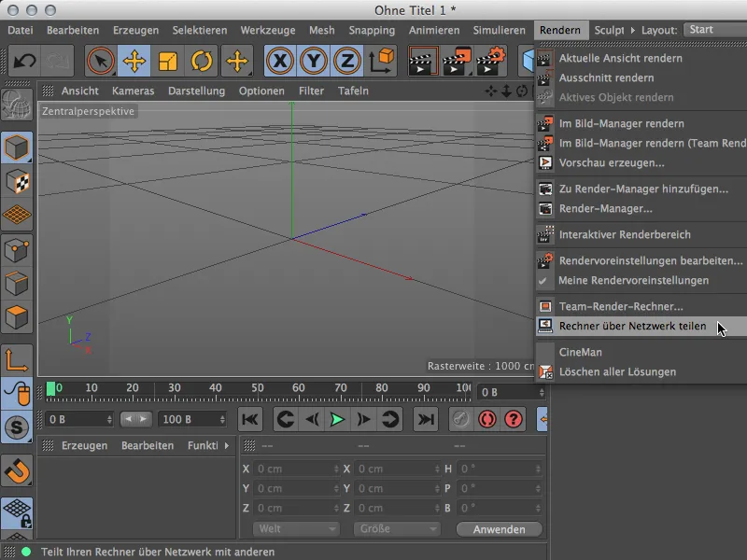Select Interaktiver Renderbereich
The image size is (747, 560).
(641, 234)
